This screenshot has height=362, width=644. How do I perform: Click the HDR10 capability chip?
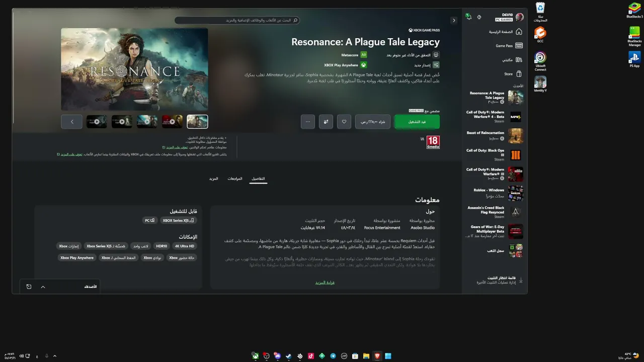click(162, 246)
